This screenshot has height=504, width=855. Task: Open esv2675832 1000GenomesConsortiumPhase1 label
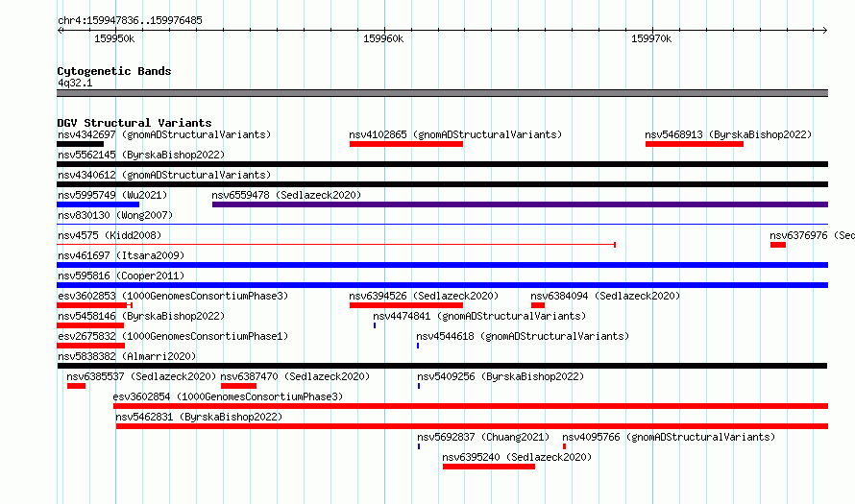[173, 336]
